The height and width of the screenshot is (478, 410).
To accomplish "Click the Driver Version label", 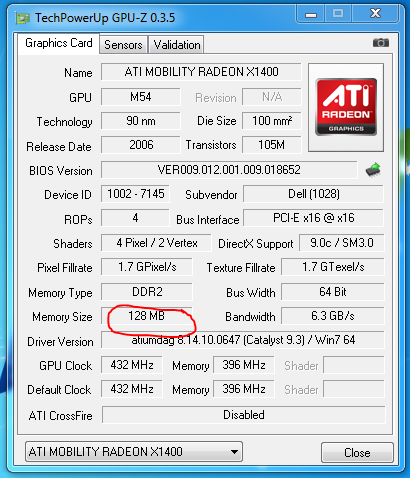I will [60, 342].
